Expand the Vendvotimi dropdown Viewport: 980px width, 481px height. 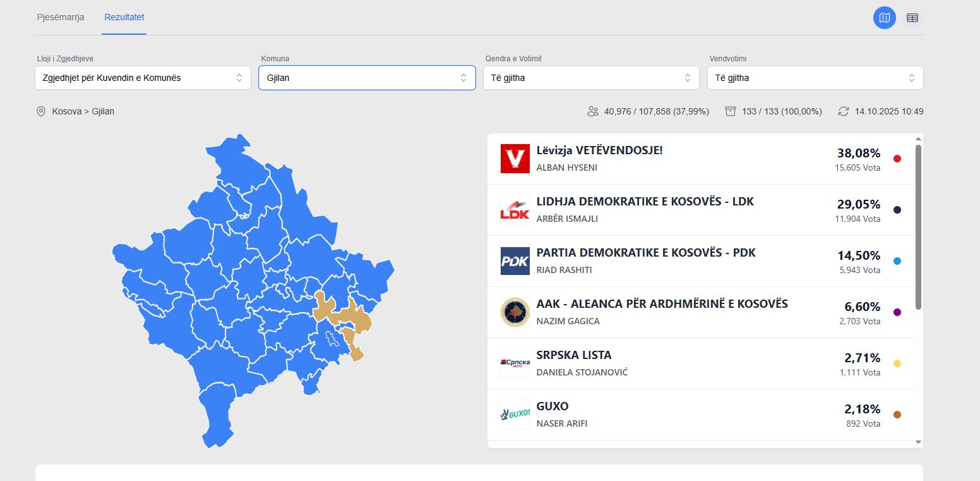click(815, 78)
